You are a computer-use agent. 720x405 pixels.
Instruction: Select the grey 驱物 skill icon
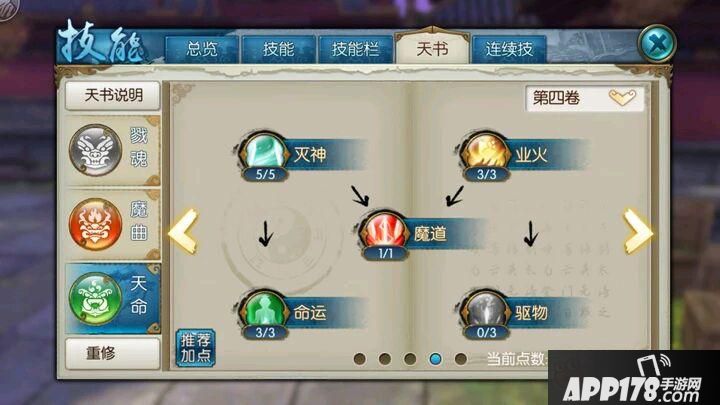click(x=486, y=310)
